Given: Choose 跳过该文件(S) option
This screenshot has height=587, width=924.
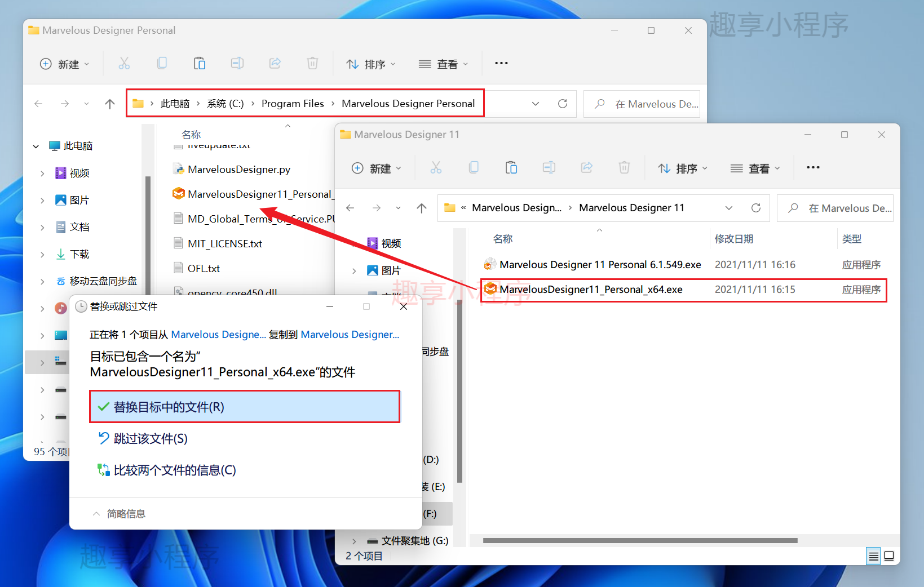Looking at the screenshot, I should 245,438.
